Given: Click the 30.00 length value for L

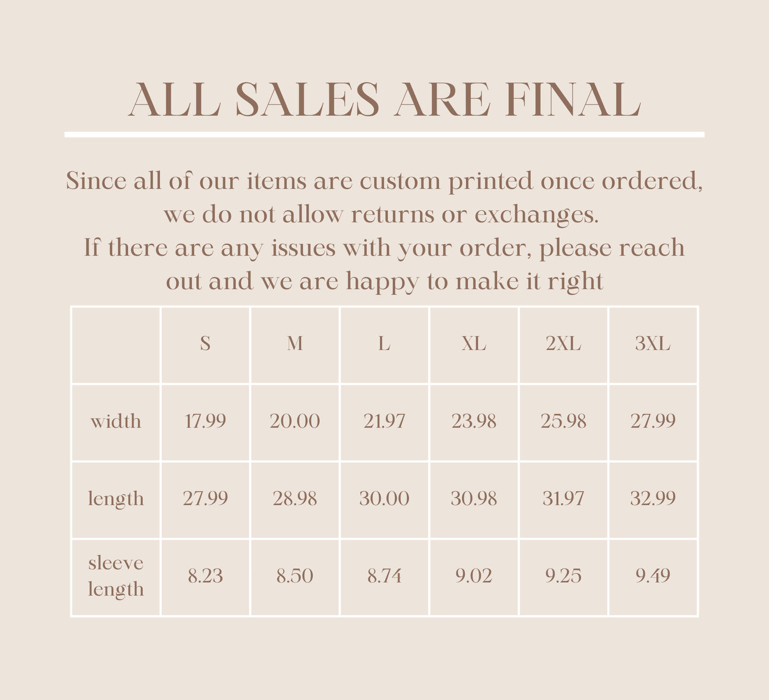Looking at the screenshot, I should 384,499.
